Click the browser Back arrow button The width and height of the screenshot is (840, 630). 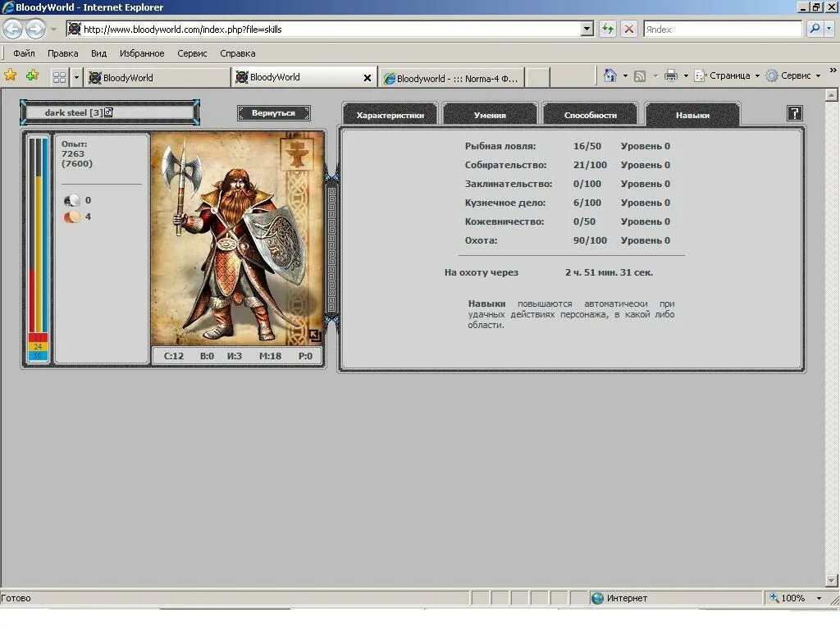pos(12,29)
